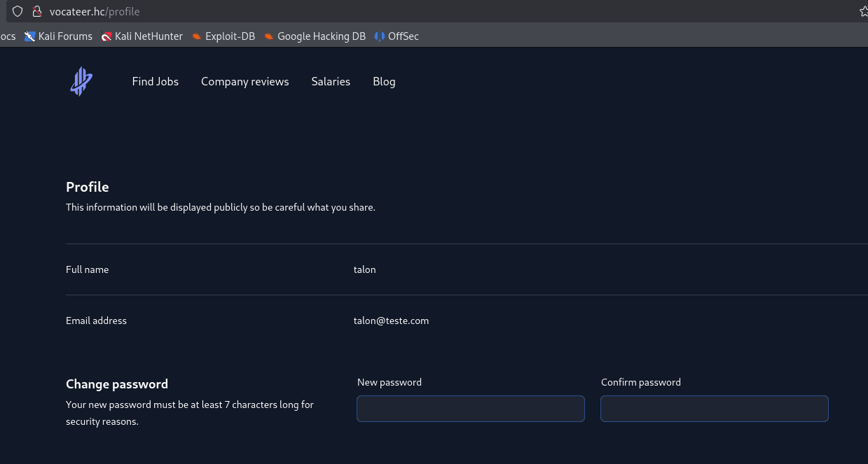Click the Kali Forums bookmark icon
The height and width of the screenshot is (464, 868).
[x=29, y=36]
